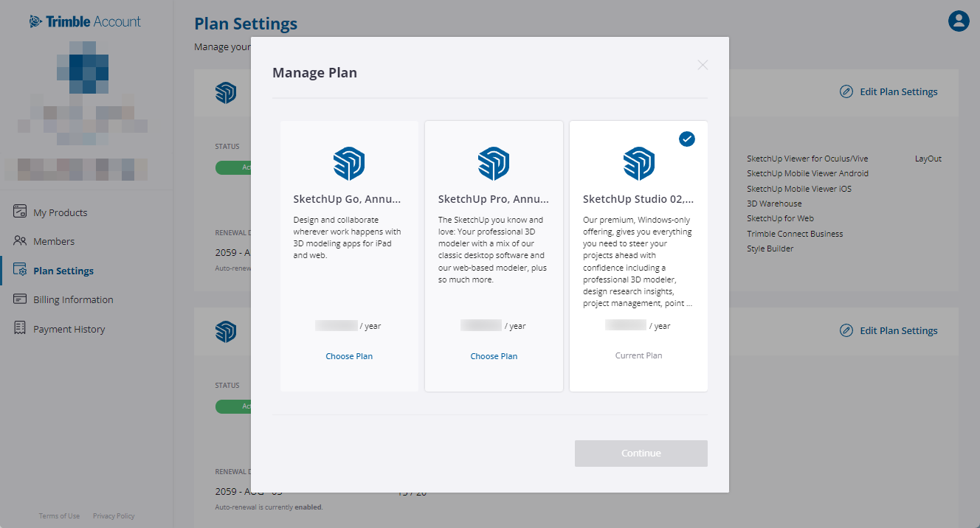Viewport: 980px width, 528px height.
Task: Click the Trimble Account logo
Action: (x=85, y=21)
